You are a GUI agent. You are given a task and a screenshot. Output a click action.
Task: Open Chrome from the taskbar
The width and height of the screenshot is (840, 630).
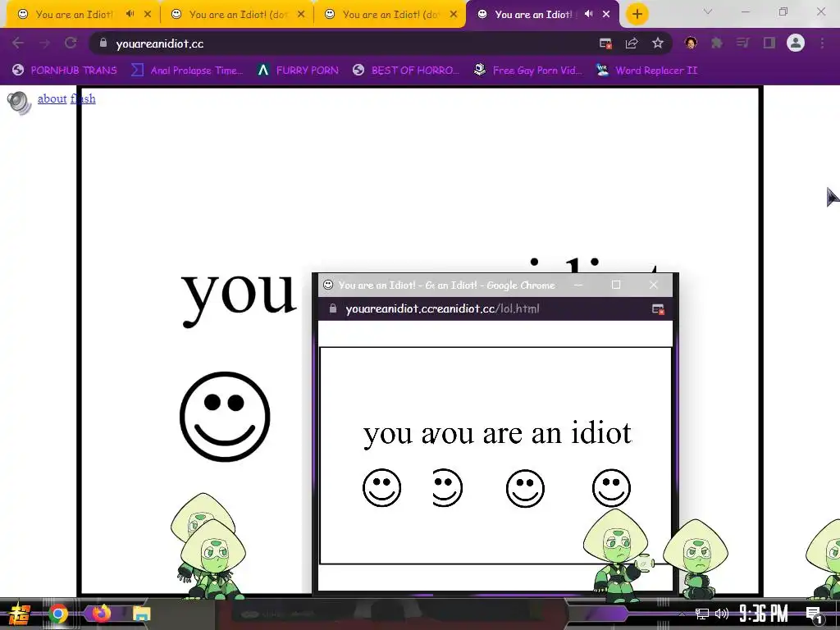click(58, 614)
